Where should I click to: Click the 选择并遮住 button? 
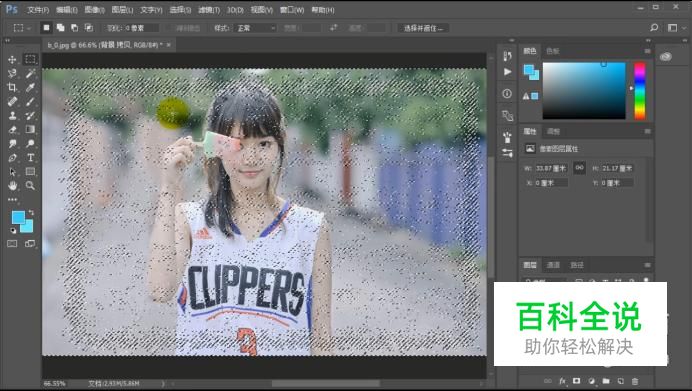point(423,28)
